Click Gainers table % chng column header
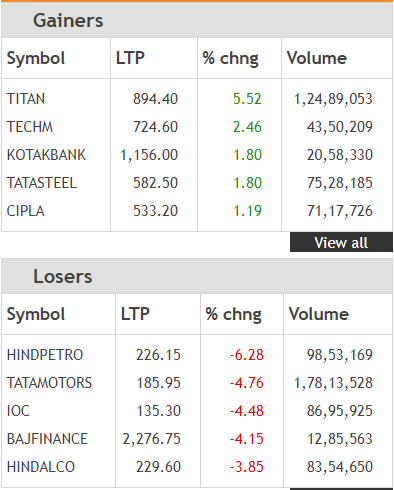 230,58
